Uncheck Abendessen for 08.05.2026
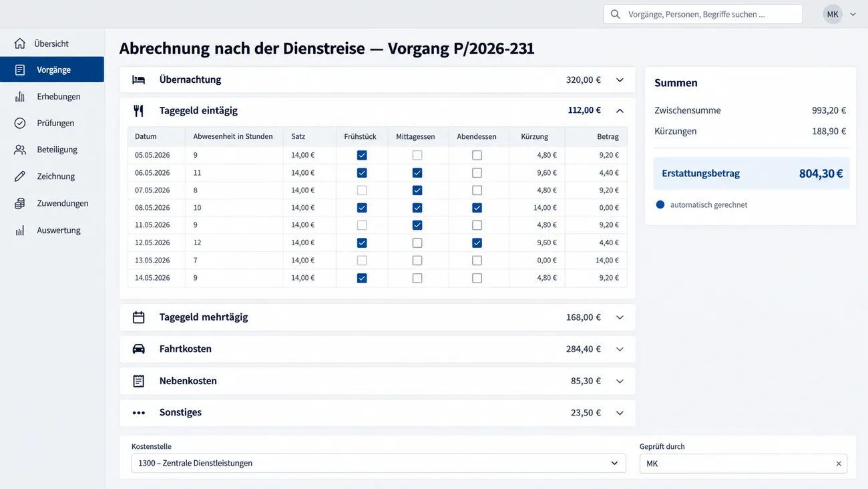This screenshot has height=489, width=868. point(477,208)
